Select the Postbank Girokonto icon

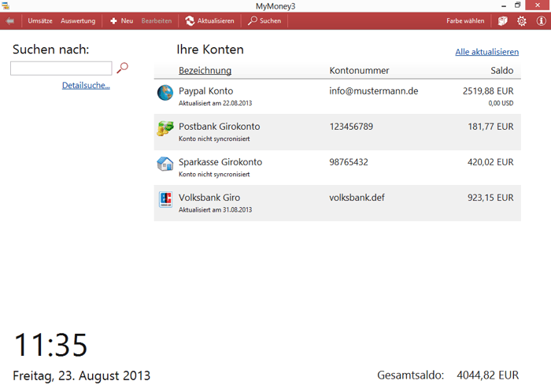coord(165,128)
